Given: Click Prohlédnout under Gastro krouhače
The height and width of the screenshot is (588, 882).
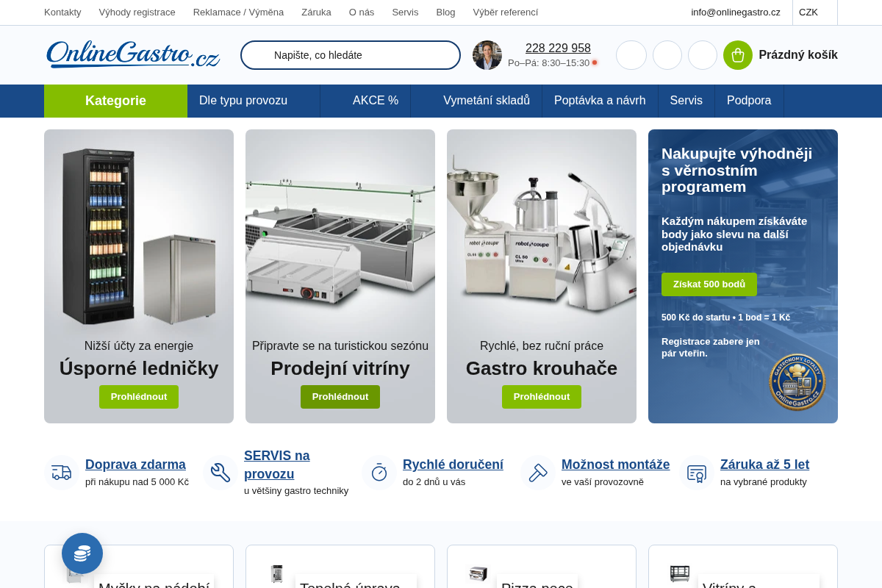Looking at the screenshot, I should (542, 397).
